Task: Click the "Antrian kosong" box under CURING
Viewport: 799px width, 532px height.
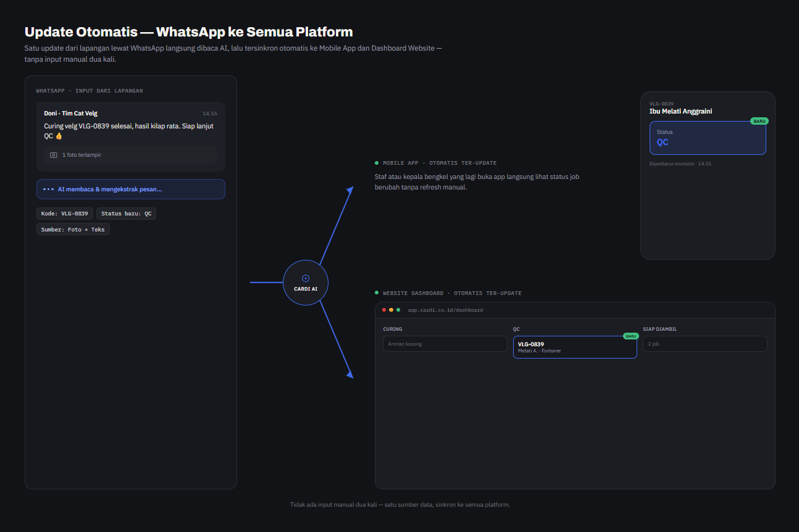Action: [445, 344]
